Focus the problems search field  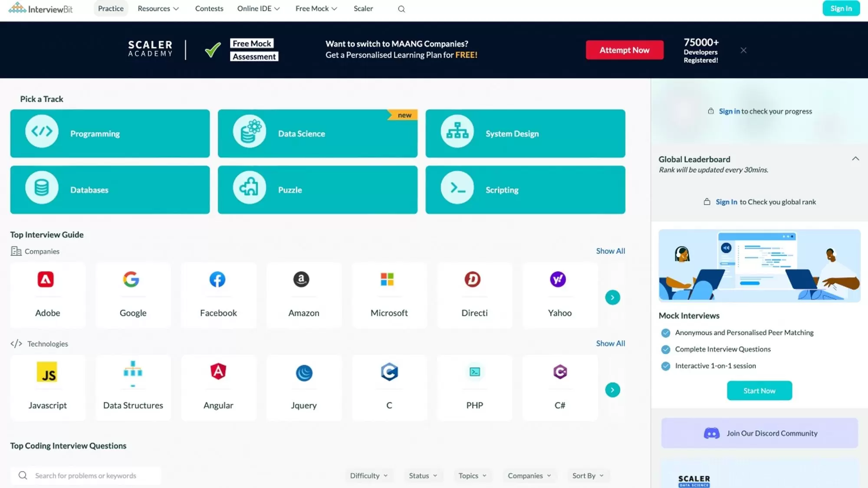click(x=86, y=476)
